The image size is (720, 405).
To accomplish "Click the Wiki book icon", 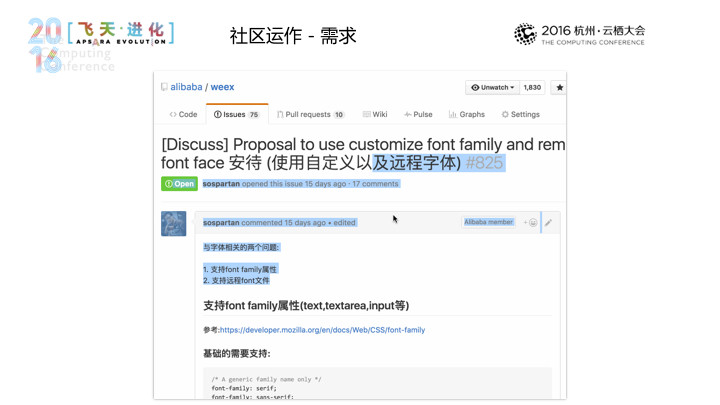I will click(366, 114).
